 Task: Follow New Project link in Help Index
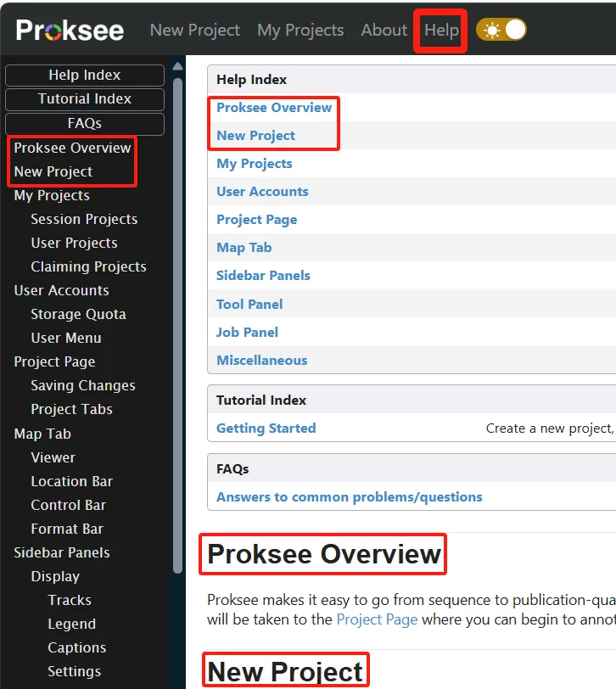[255, 136]
